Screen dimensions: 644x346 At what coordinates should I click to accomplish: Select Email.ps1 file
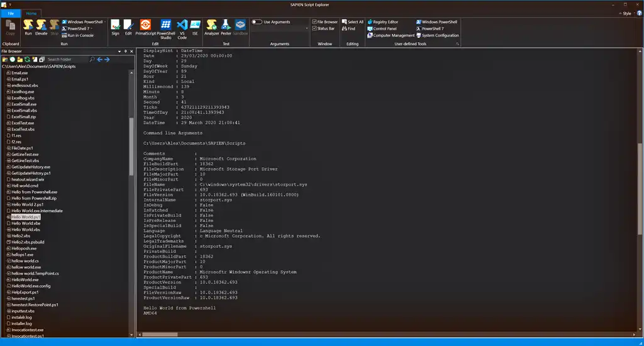(x=19, y=79)
